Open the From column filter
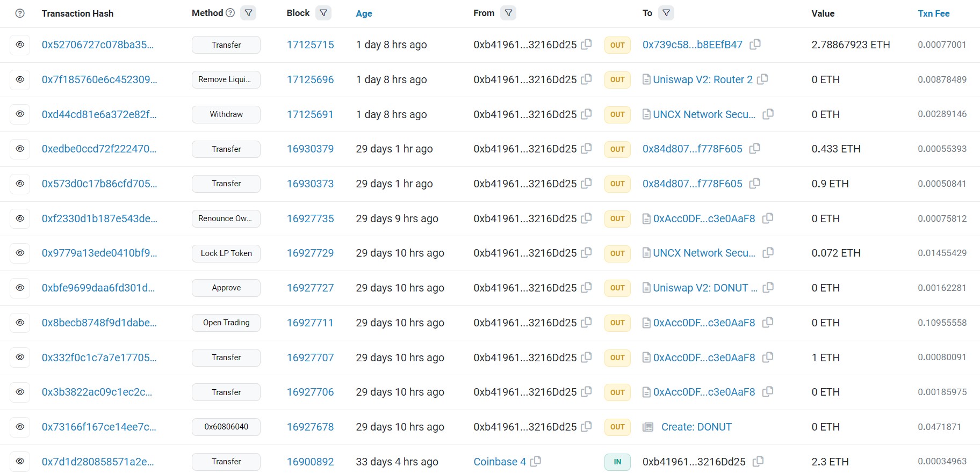This screenshot has width=980, height=474. tap(508, 13)
